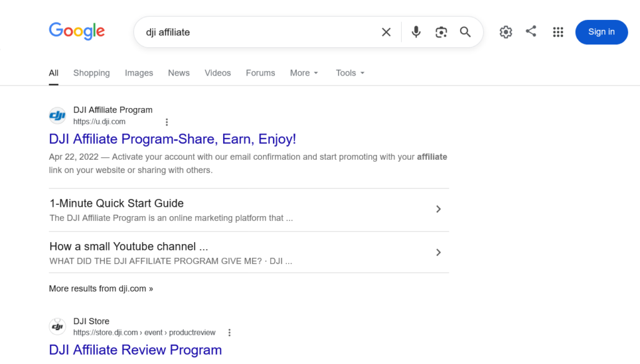Select the All tab
640x364 pixels.
(54, 73)
